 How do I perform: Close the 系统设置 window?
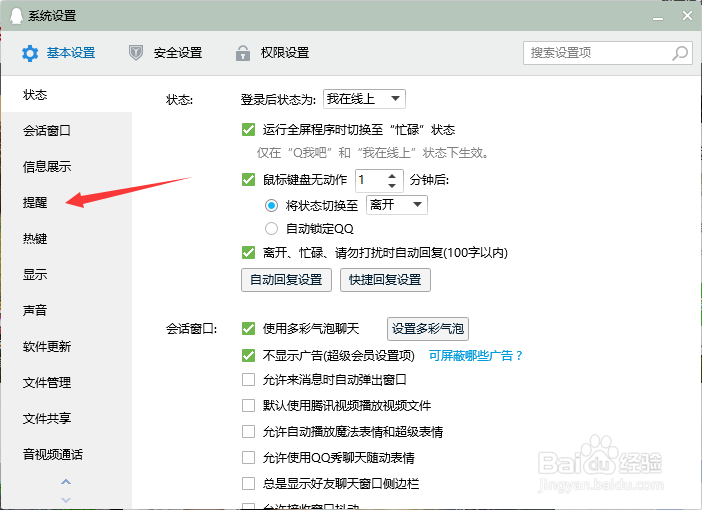(x=687, y=16)
